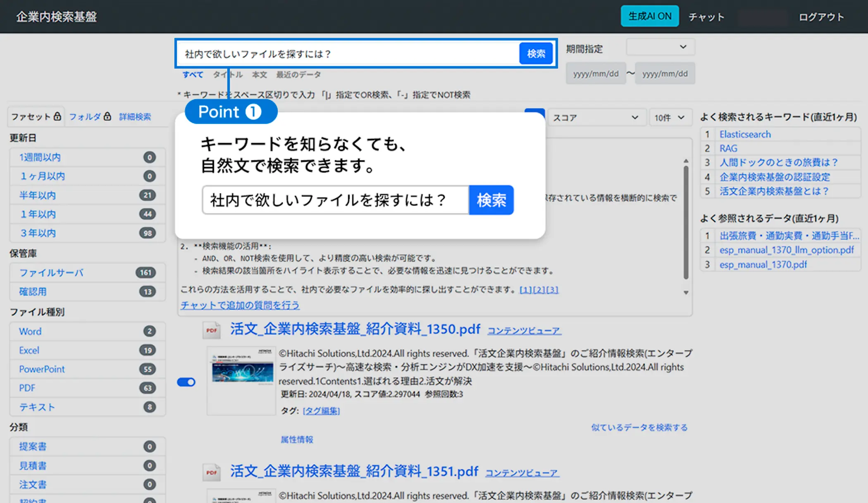Open チャット from the top navigation
Image resolution: width=868 pixels, height=503 pixels.
[706, 17]
